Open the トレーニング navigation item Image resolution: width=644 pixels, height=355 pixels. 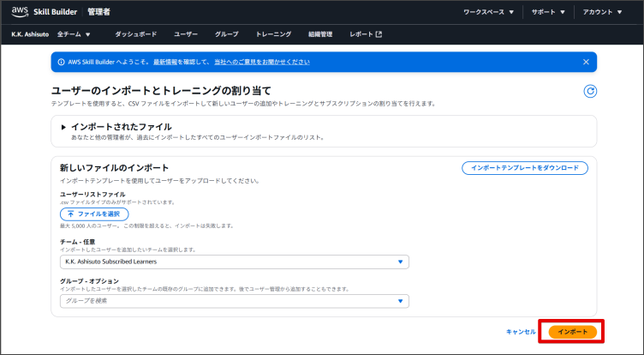pyautogui.click(x=272, y=34)
